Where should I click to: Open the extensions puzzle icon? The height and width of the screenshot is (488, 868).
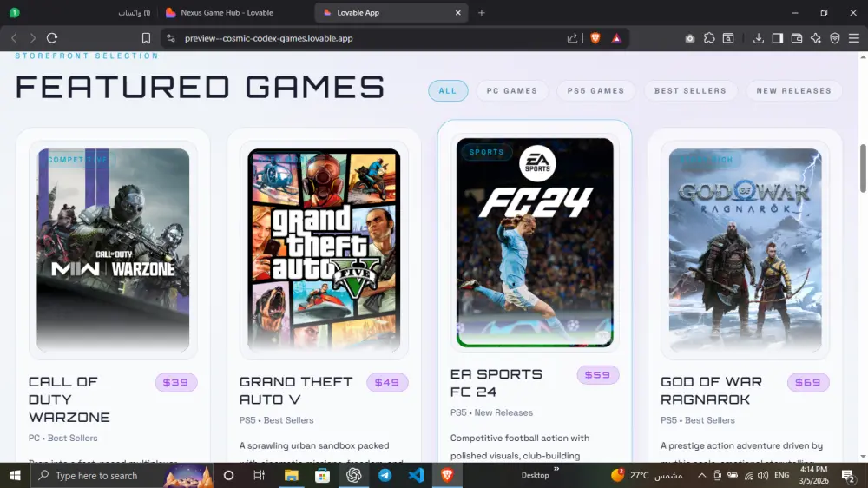[709, 38]
